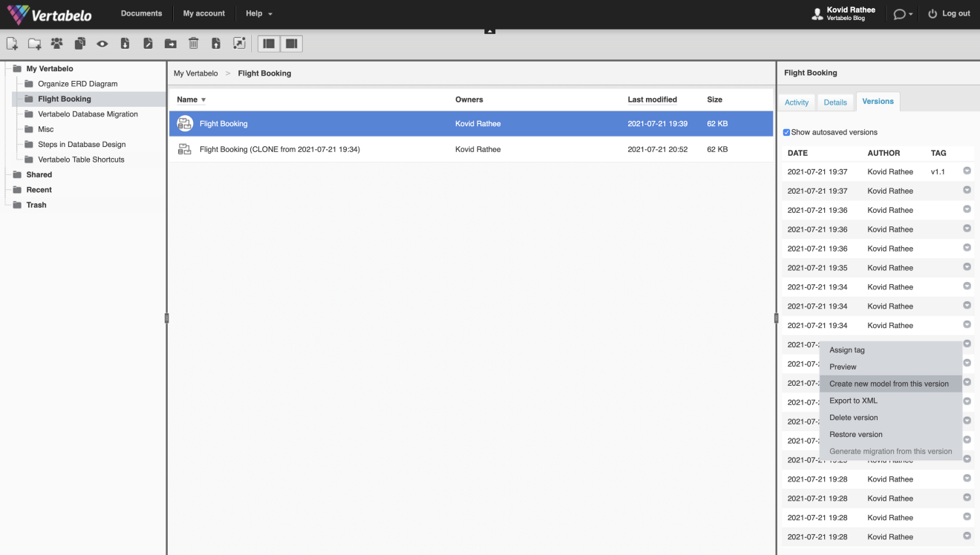This screenshot has height=555, width=980.
Task: Click the left panel splitter handle
Action: 166,318
